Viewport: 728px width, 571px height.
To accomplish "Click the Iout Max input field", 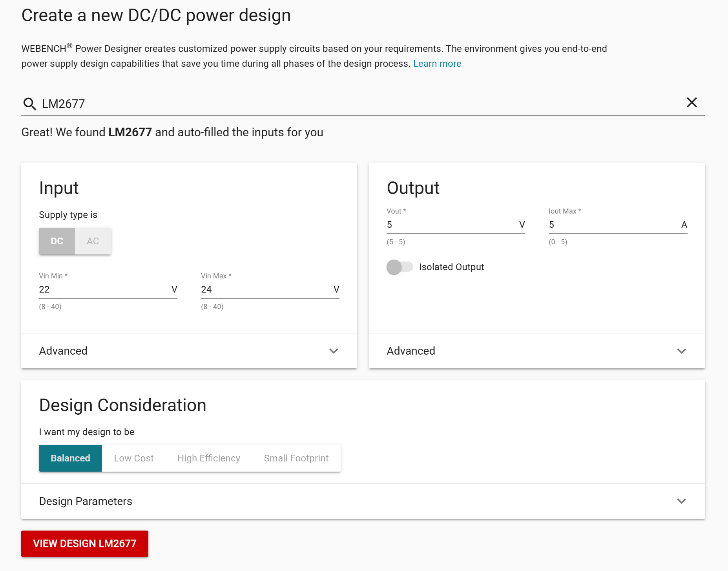I will pos(613,225).
